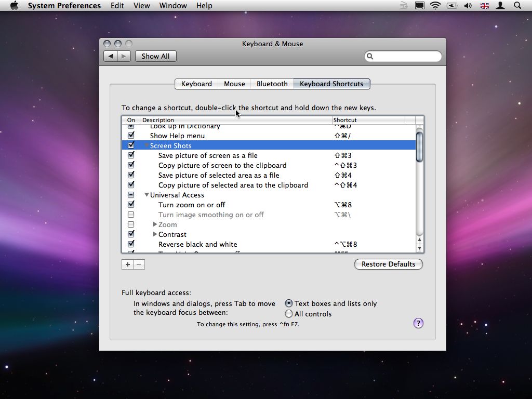This screenshot has width=532, height=399.
Task: Click the preferences search field
Action: 403,56
